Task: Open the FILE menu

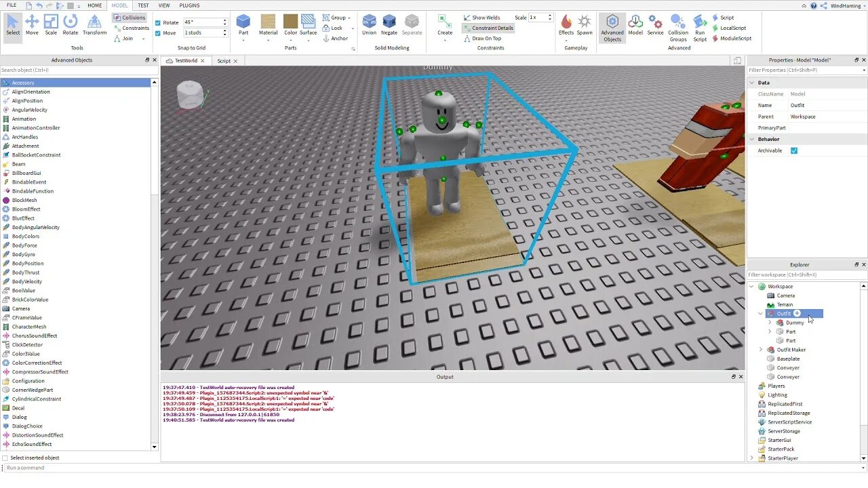Action: click(x=12, y=5)
